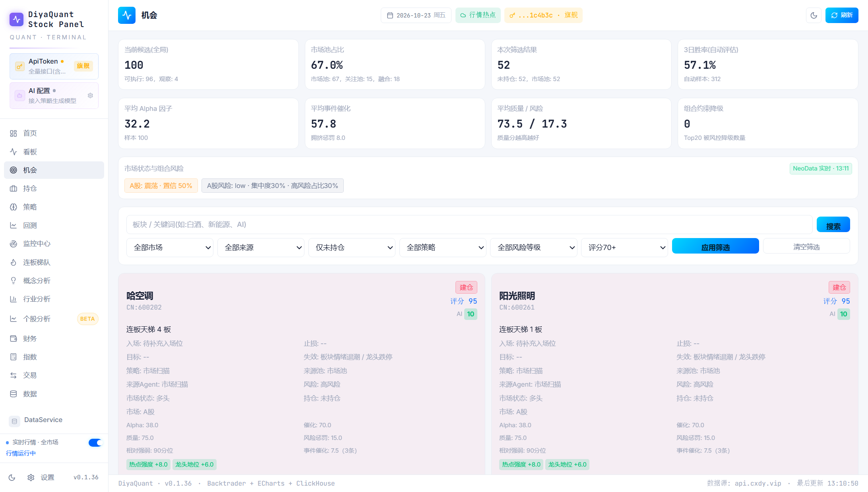
Task: Click the ApiToken key icon
Action: 19,66
